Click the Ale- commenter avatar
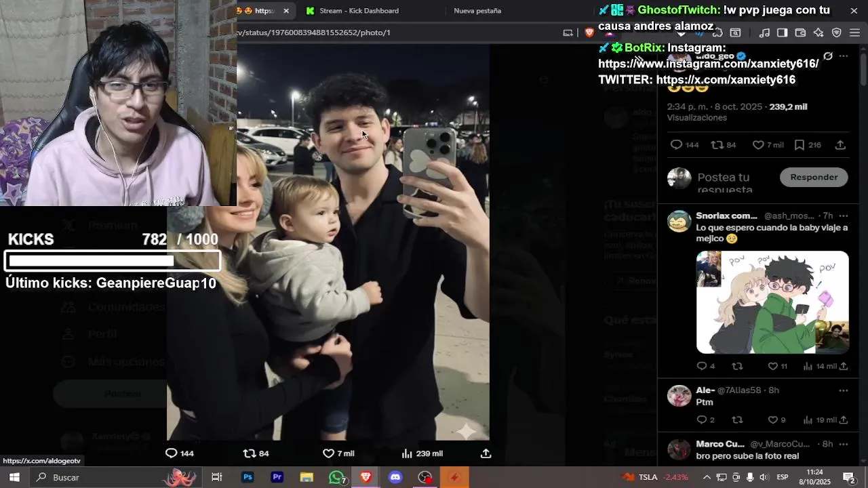 679,395
